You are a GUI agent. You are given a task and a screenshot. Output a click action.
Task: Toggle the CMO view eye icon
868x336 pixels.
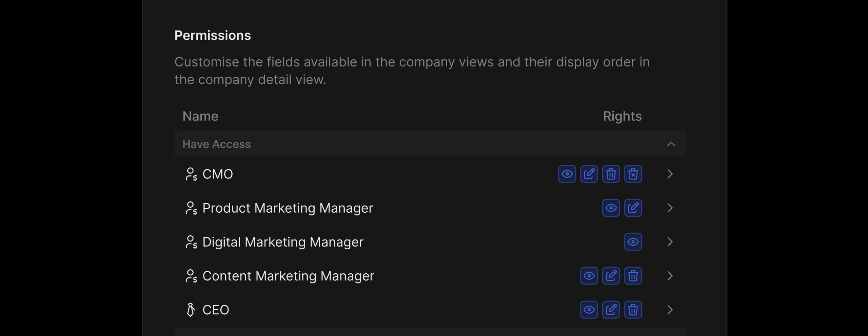tap(567, 174)
